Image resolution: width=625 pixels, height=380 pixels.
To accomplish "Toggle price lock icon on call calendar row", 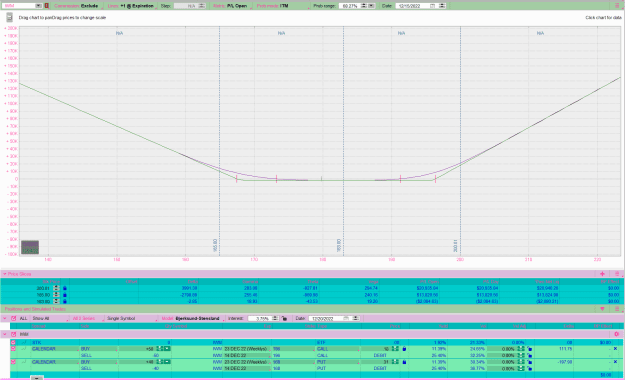I will 404,349.
